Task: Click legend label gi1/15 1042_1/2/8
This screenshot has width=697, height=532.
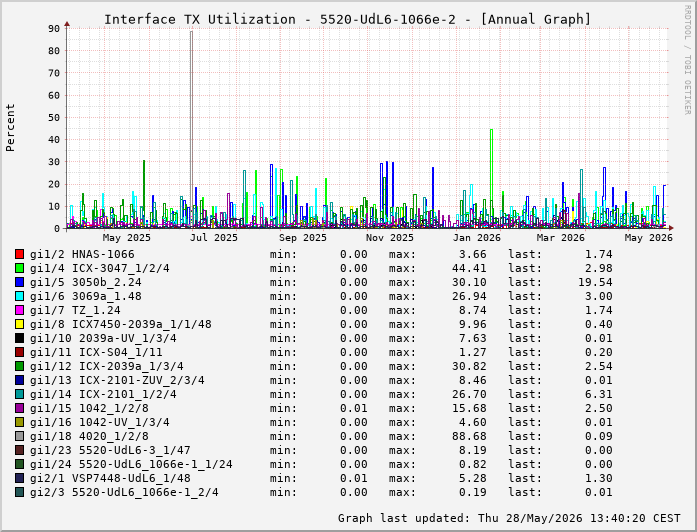Action: pyautogui.click(x=89, y=408)
